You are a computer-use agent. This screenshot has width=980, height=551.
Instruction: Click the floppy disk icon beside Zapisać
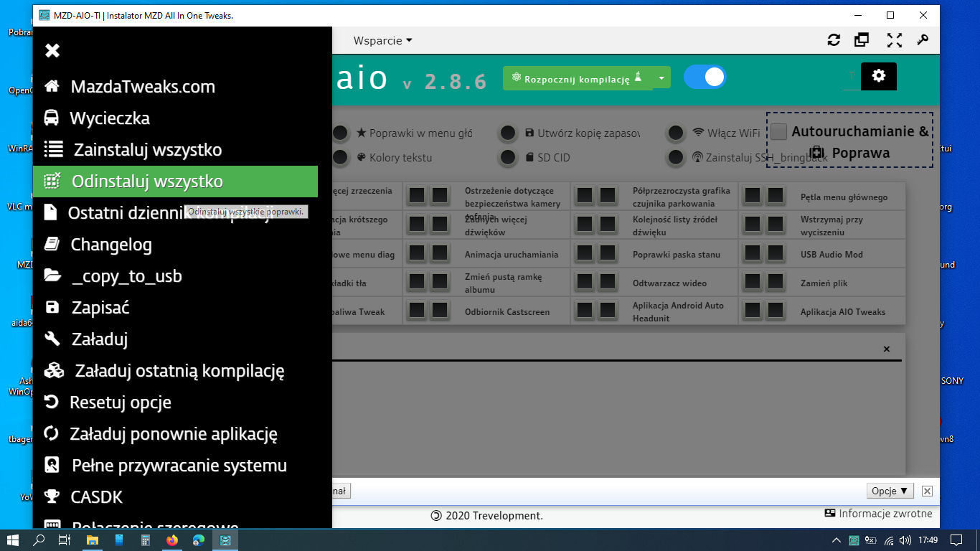pyautogui.click(x=52, y=308)
